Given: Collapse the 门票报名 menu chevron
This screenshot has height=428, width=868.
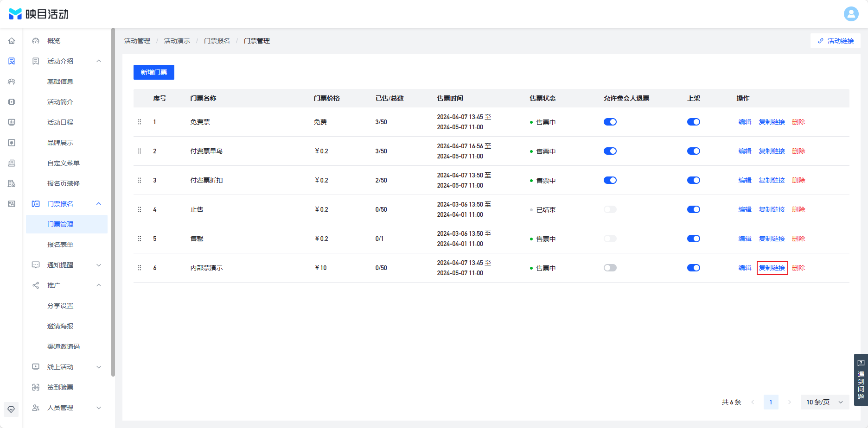Looking at the screenshot, I should 99,204.
